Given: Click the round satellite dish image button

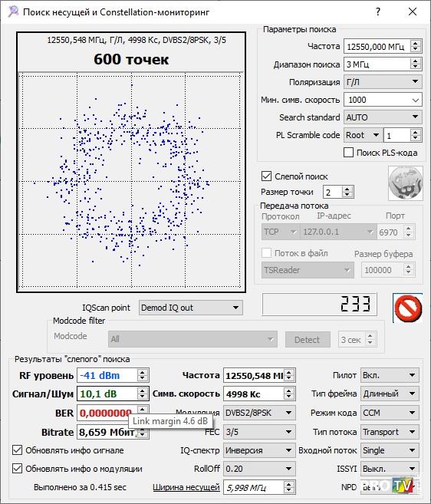Looking at the screenshot, I should pyautogui.click(x=405, y=183).
